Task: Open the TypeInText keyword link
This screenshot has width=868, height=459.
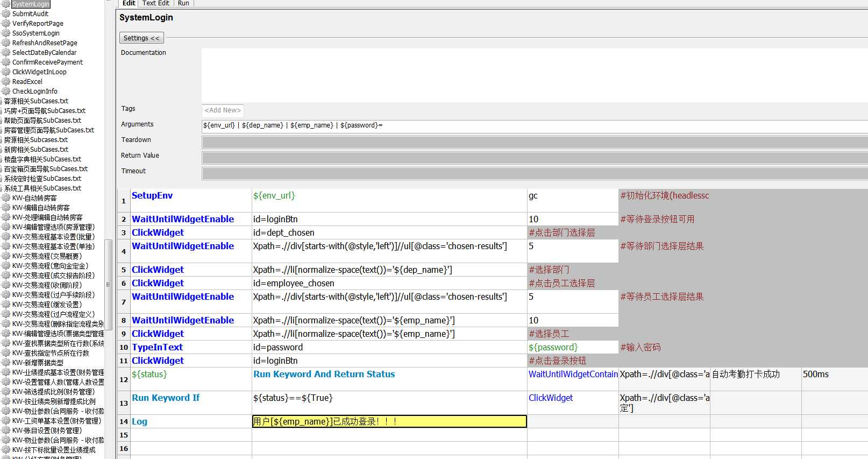Action: pyautogui.click(x=157, y=347)
